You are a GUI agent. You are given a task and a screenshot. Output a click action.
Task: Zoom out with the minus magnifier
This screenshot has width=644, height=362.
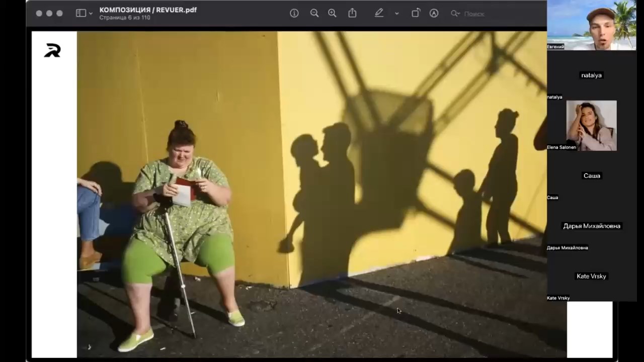pos(314,14)
